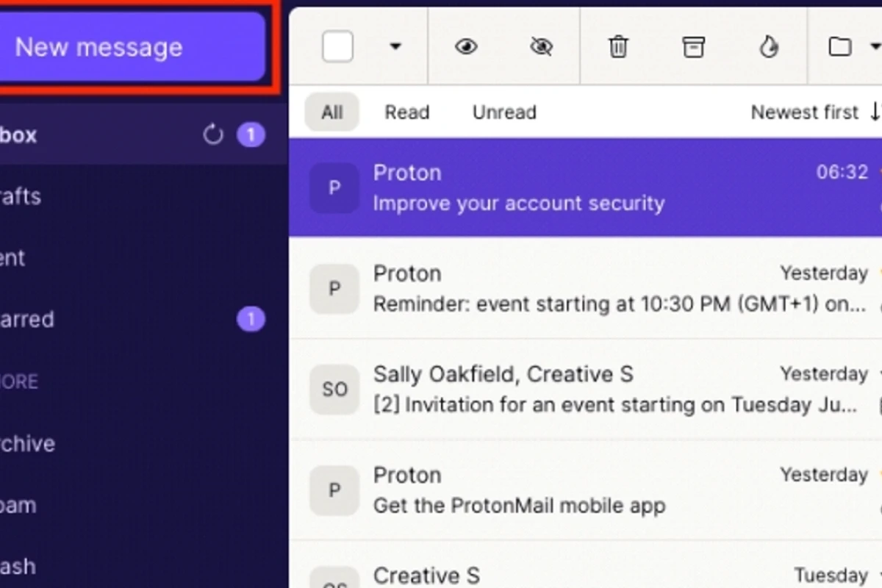The height and width of the screenshot is (588, 882).
Task: Open 'Get the ProtonMail mobile app' email
Action: tap(586, 490)
